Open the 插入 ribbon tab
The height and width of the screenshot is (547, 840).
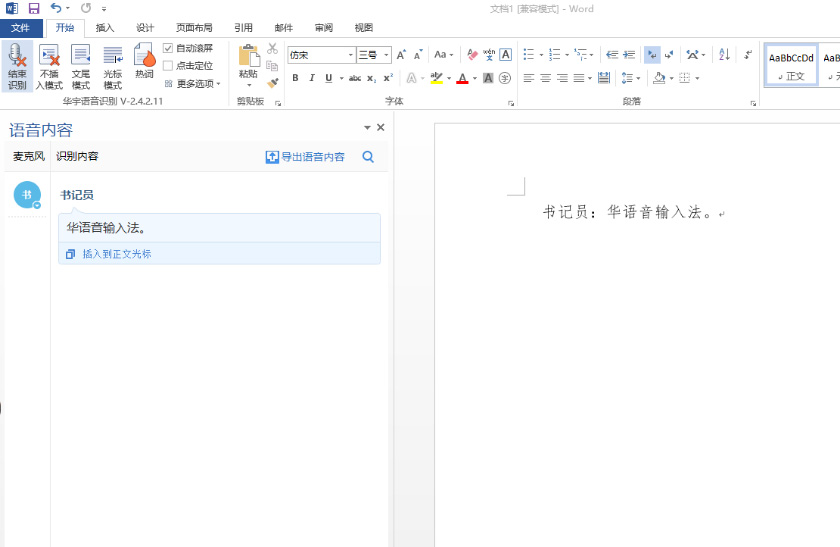[105, 28]
